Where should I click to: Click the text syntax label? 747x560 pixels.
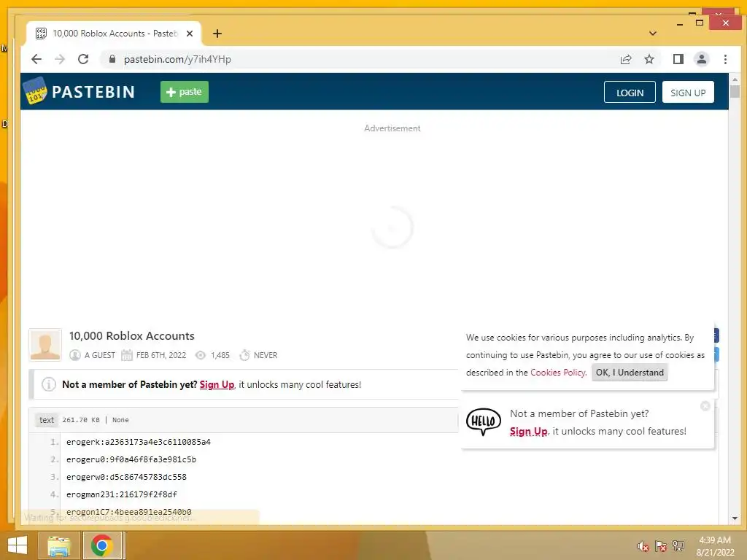pyautogui.click(x=47, y=420)
